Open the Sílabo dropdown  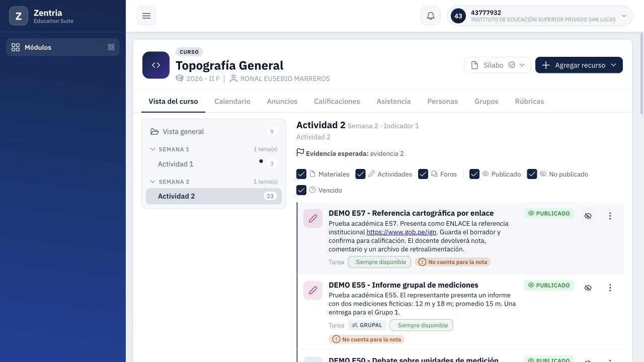point(498,65)
